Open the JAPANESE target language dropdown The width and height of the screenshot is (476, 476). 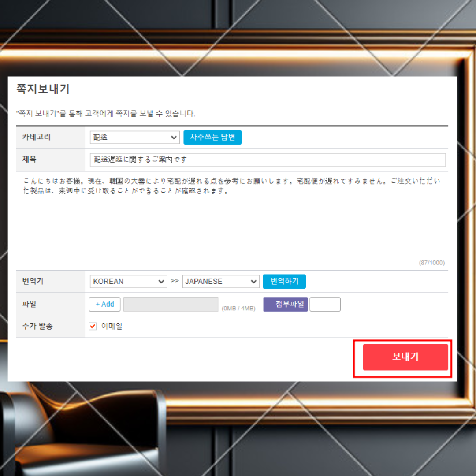220,281
